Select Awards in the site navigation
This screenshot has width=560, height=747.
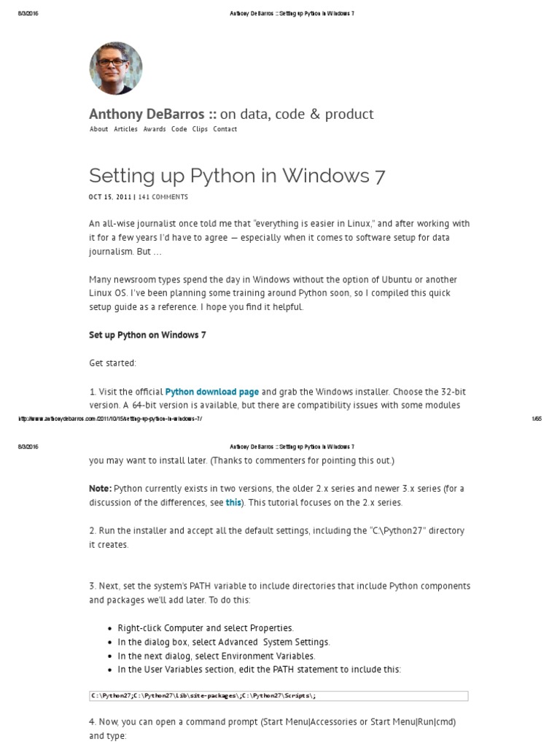click(155, 129)
